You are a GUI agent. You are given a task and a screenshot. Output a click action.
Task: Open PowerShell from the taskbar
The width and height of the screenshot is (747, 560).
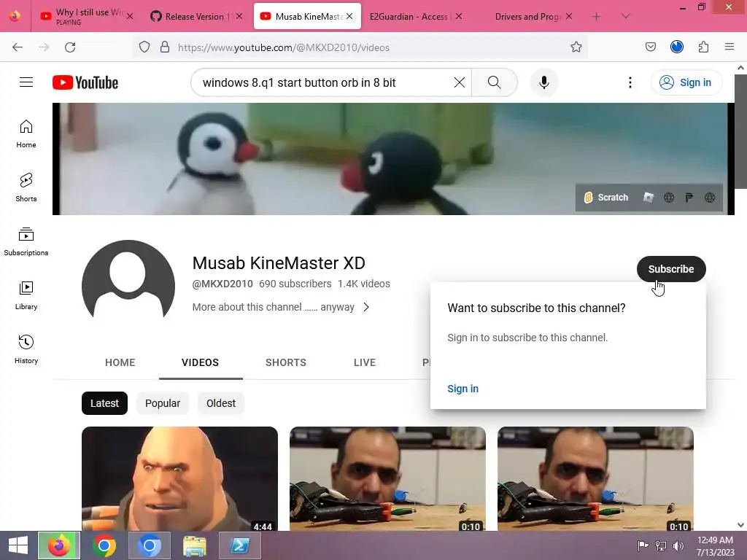coord(239,545)
